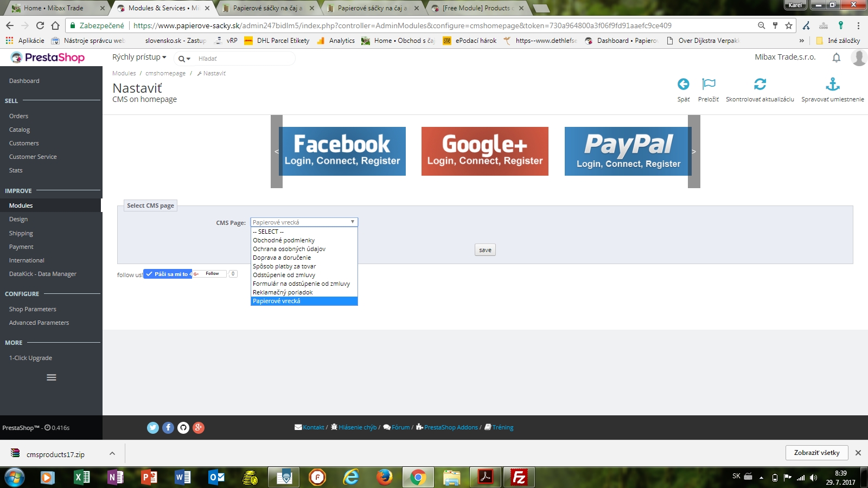This screenshot has height=488, width=868.
Task: Show more bookmarks chevron
Action: 801,41
